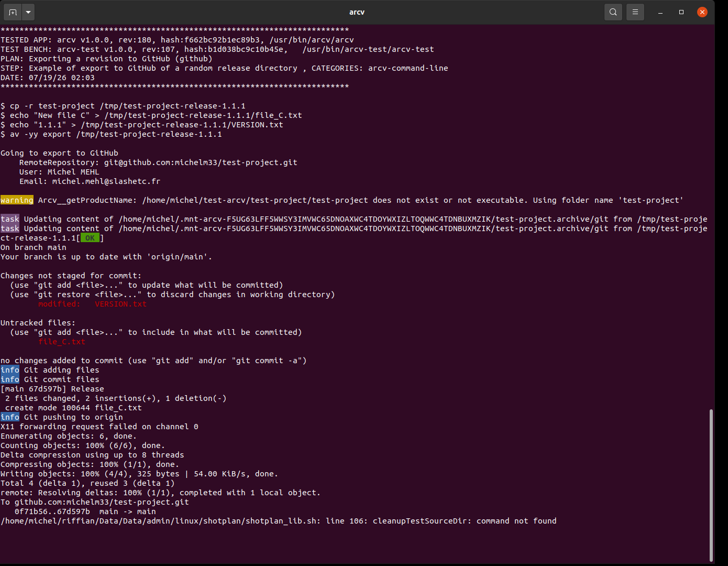Open the hamburger menu

tap(635, 12)
